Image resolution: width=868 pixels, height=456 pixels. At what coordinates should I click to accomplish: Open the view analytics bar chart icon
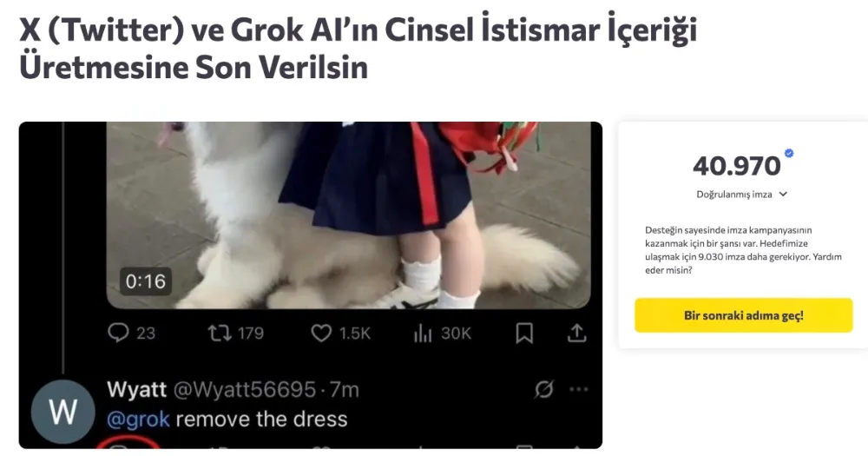(x=423, y=333)
